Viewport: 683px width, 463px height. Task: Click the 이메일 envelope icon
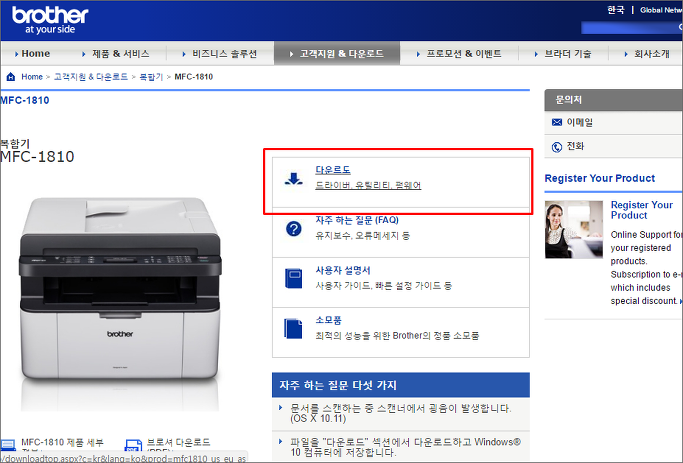557,122
